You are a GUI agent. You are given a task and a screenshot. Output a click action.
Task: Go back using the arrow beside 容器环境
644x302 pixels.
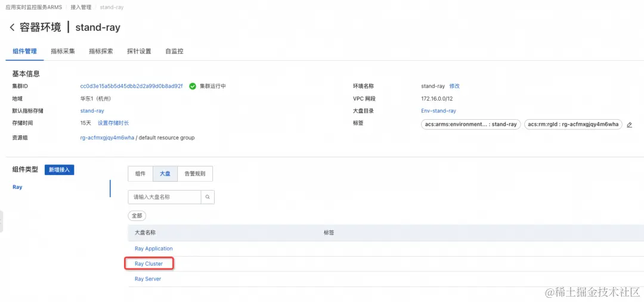(x=12, y=27)
